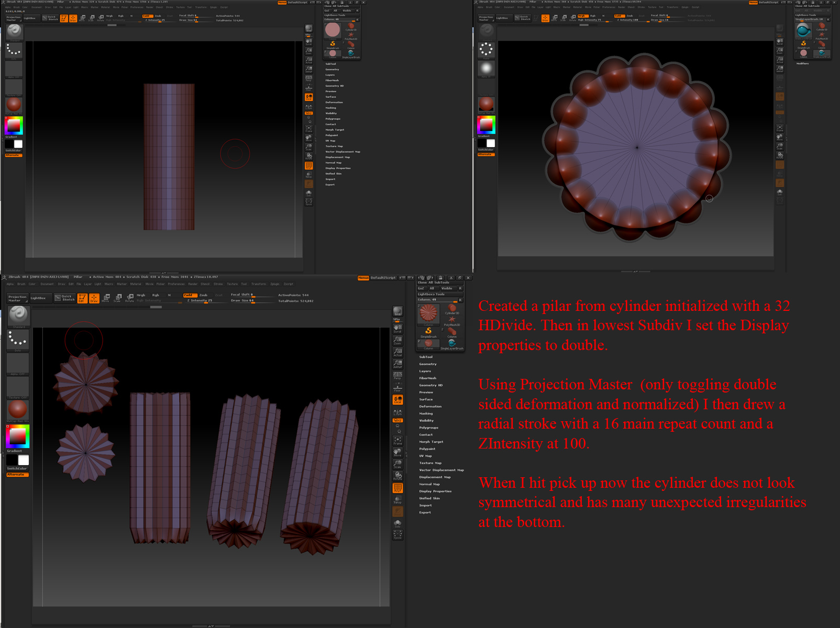Select Move transform mode in three-pillar window
Image resolution: width=840 pixels, height=628 pixels.
pos(105,298)
